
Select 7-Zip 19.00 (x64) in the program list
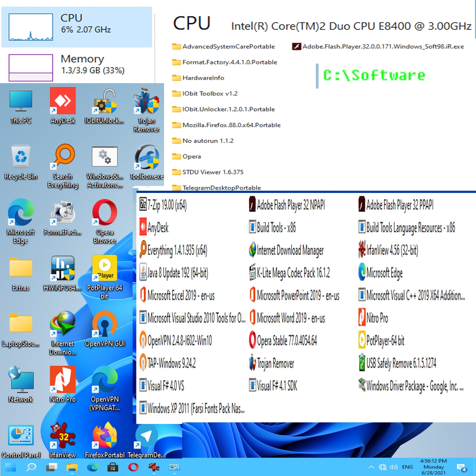pyautogui.click(x=163, y=205)
